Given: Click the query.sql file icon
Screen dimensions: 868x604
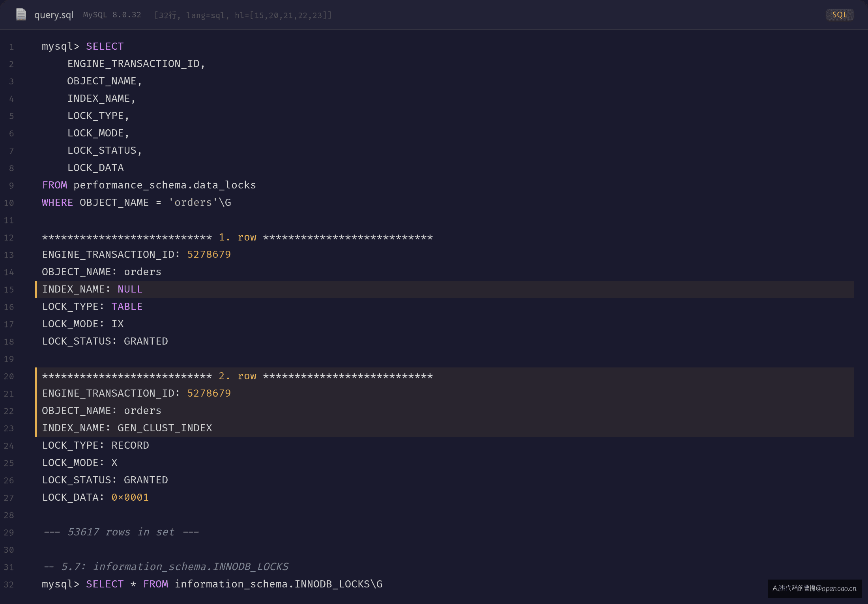Looking at the screenshot, I should click(x=21, y=15).
